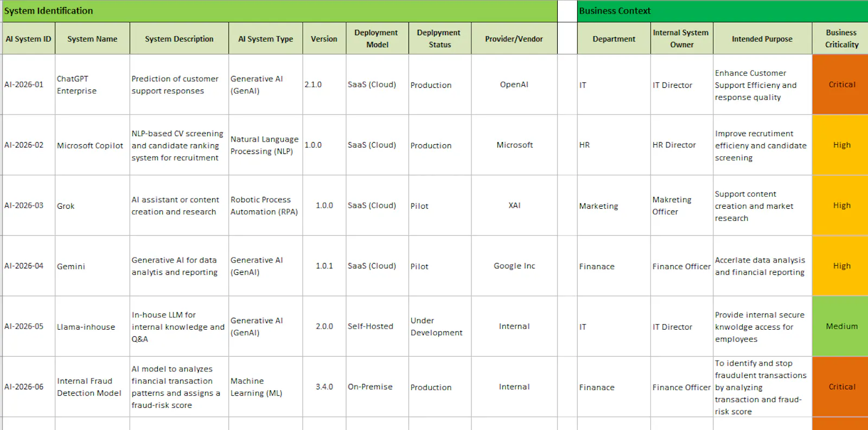Select version cell 1.0.1
868x430 pixels.
pos(324,266)
